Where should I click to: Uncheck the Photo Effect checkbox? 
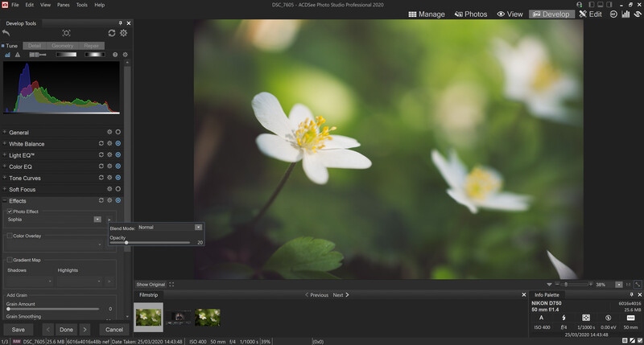click(10, 212)
